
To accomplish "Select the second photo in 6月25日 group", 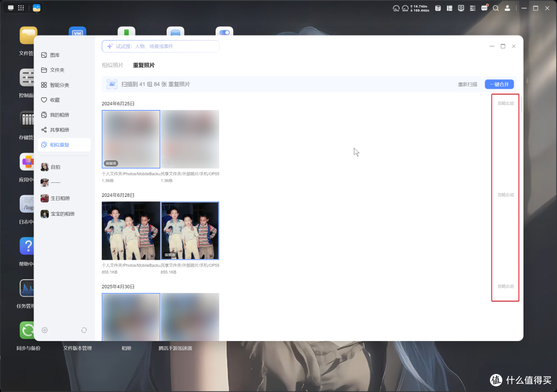I will (x=190, y=139).
